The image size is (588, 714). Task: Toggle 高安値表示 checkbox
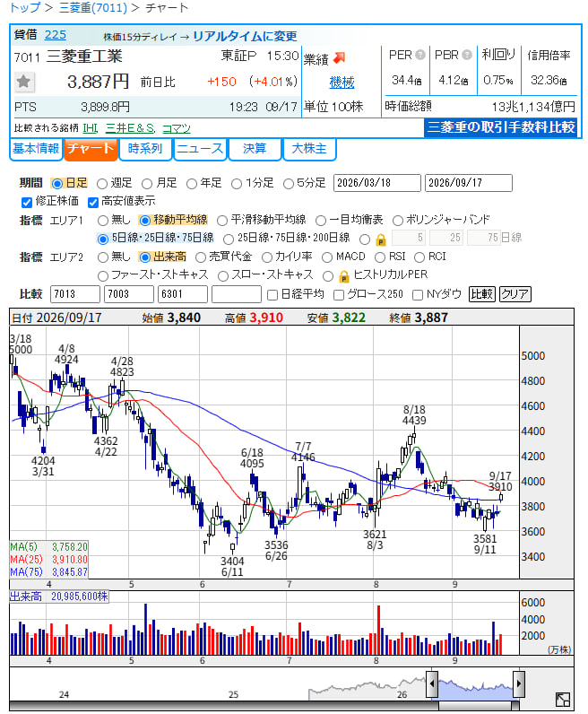coord(93,202)
